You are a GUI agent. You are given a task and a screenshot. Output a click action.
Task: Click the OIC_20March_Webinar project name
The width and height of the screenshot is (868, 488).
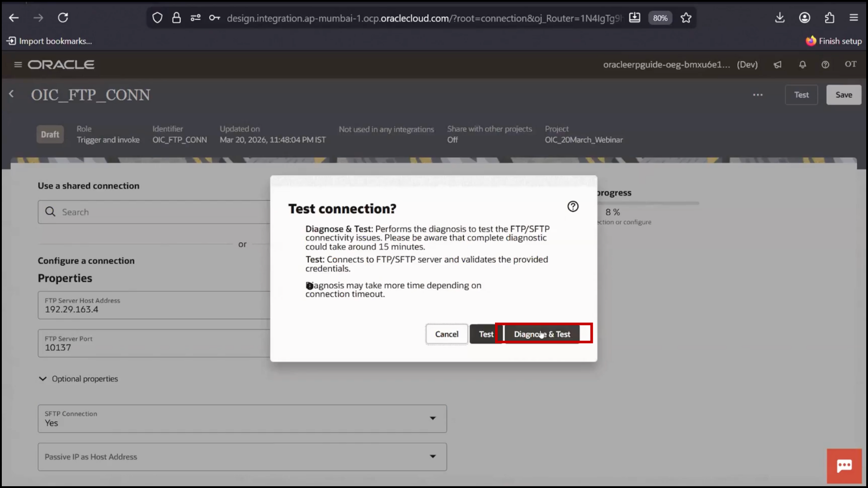click(584, 140)
